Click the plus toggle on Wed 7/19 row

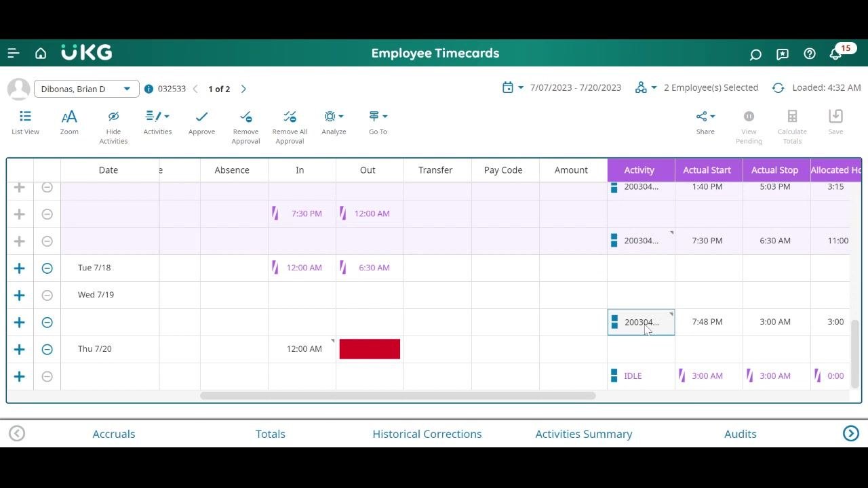coord(19,296)
